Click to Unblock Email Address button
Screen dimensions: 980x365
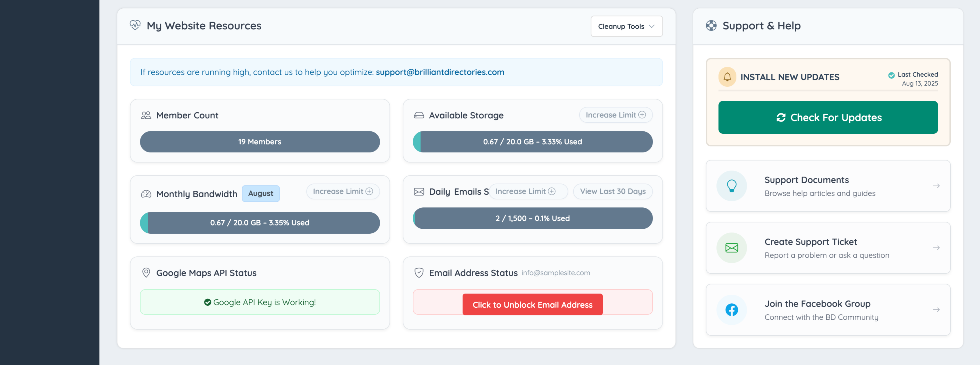[532, 305]
